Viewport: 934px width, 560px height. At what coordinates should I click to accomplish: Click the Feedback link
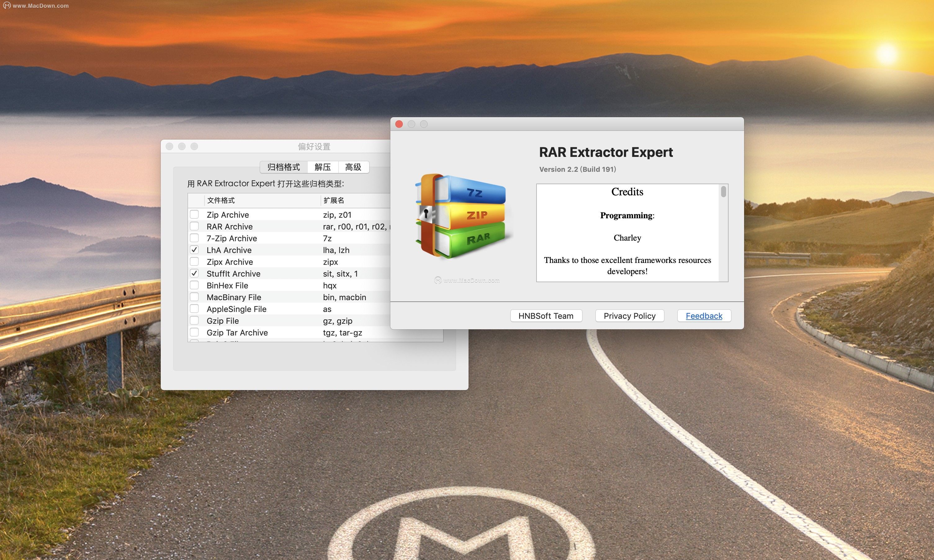pyautogui.click(x=704, y=316)
